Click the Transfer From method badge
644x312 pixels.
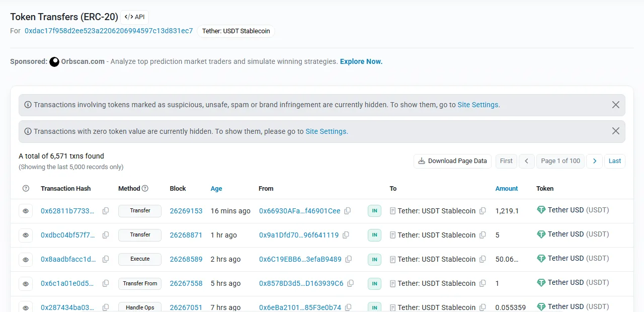140,283
